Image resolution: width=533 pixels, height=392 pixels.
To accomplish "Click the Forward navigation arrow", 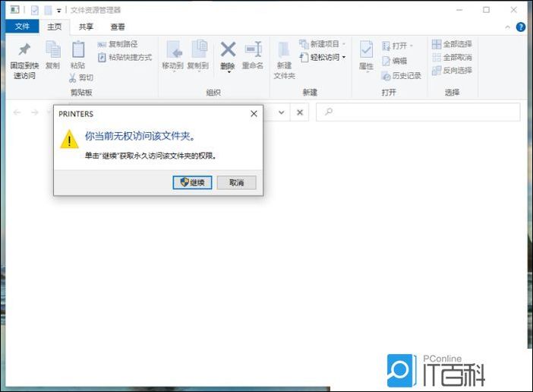I will 35,112.
